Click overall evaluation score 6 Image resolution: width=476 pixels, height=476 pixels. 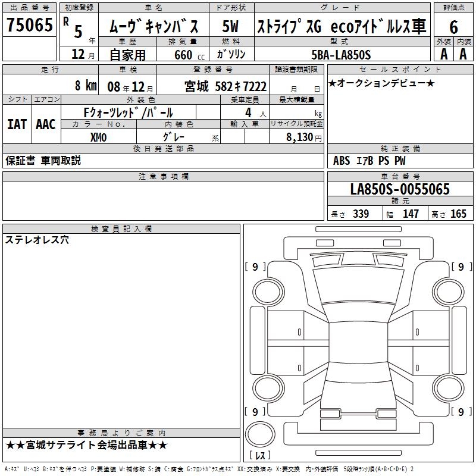click(453, 27)
